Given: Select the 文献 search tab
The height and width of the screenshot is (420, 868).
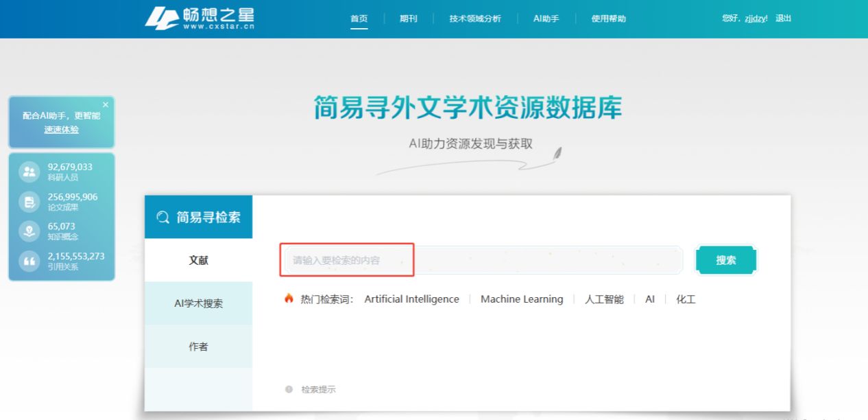Looking at the screenshot, I should click(198, 261).
